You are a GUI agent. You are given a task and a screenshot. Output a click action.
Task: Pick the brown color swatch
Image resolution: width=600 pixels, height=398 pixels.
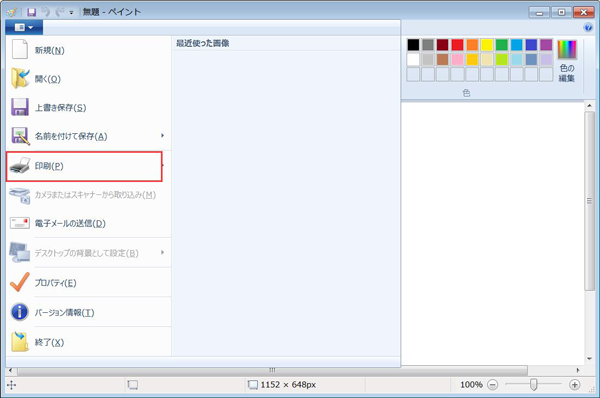[443, 59]
